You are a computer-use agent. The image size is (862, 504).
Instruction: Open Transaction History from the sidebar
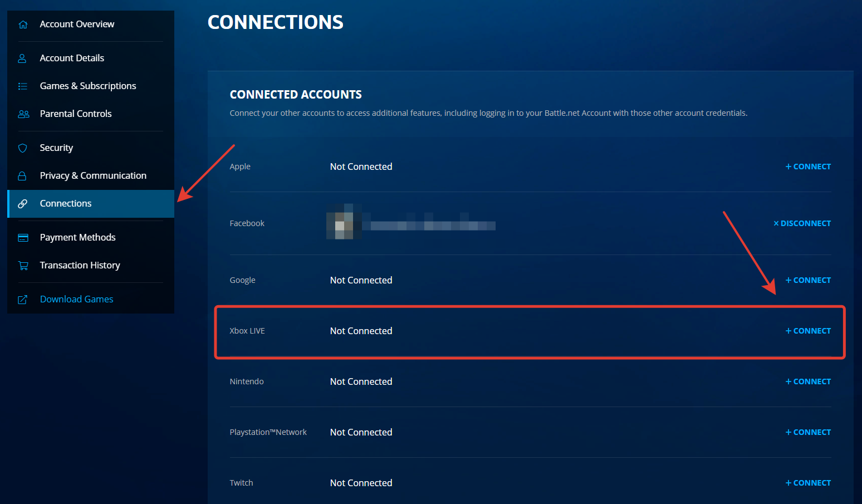tap(80, 266)
